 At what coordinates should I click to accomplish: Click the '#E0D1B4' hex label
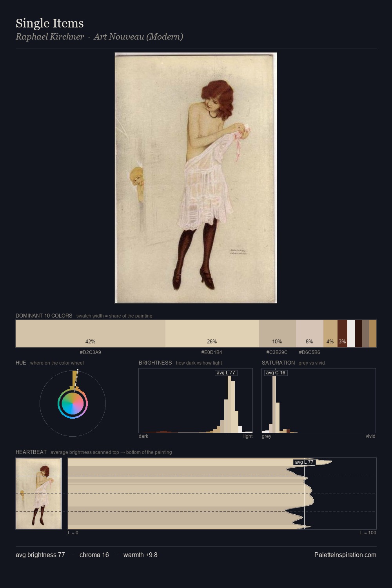coord(212,352)
